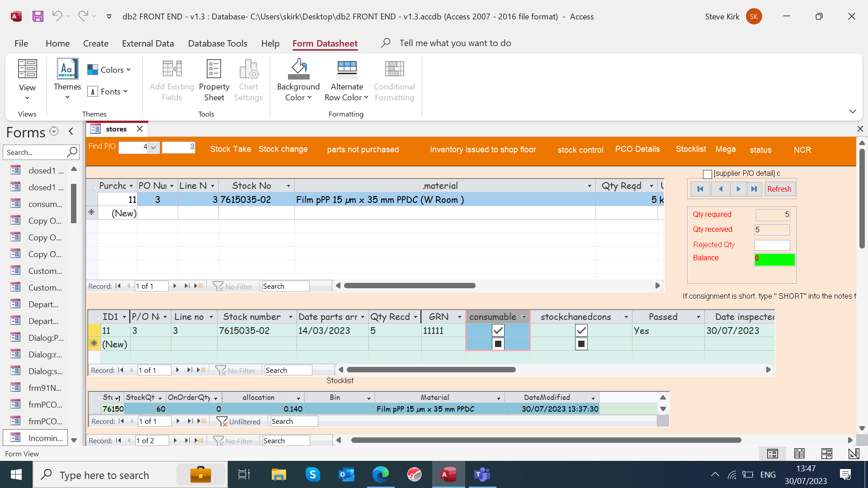Image resolution: width=868 pixels, height=488 pixels.
Task: Click new record icon in bottom navigator
Action: pyautogui.click(x=199, y=441)
